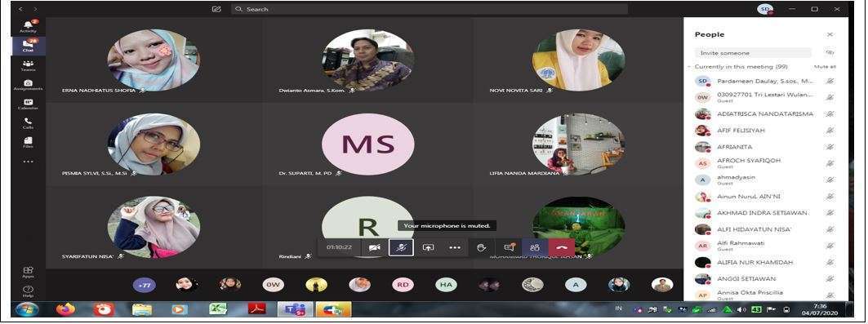Open Excel from the taskbar
This screenshot has width=868, height=324.
click(218, 309)
